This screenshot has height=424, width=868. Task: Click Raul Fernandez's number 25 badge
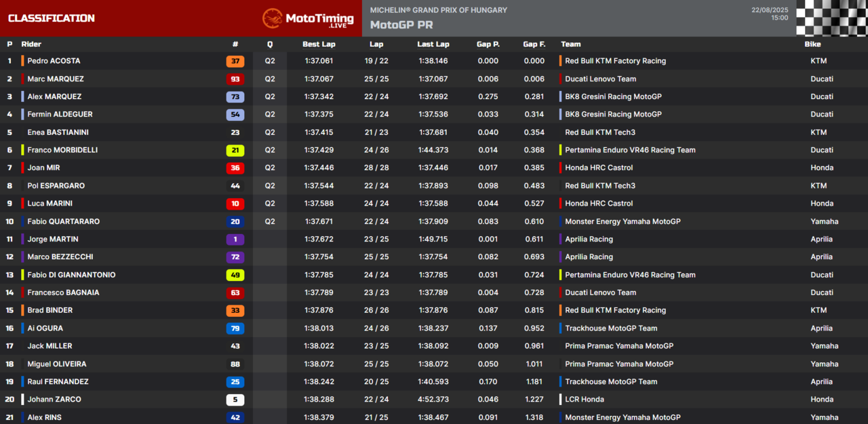point(235,381)
